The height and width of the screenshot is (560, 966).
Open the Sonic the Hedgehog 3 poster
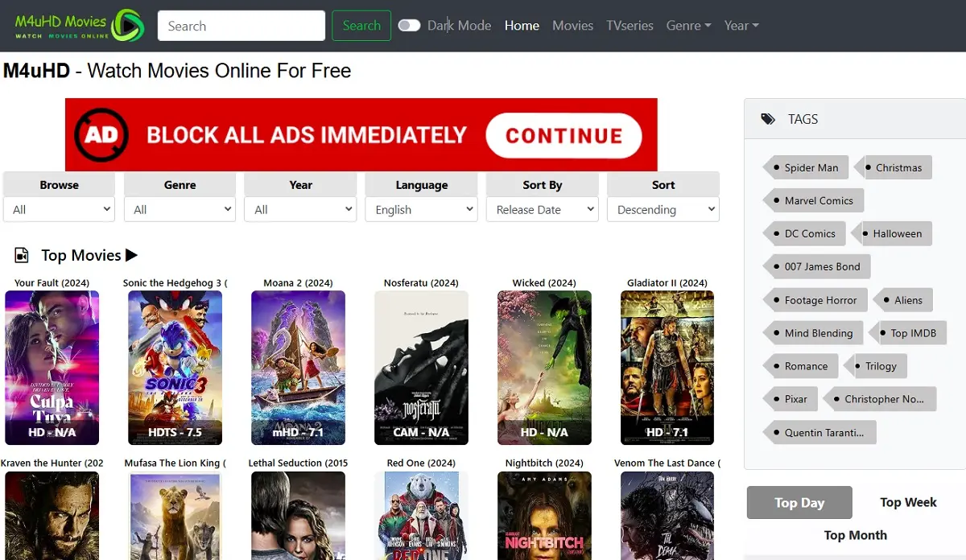(175, 368)
